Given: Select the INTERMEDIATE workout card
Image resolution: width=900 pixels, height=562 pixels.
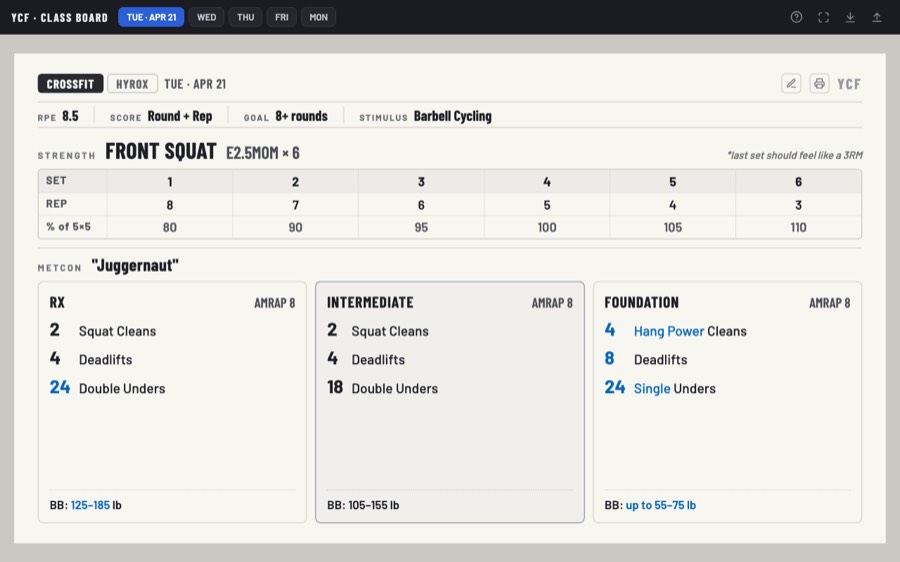Looking at the screenshot, I should pos(450,402).
